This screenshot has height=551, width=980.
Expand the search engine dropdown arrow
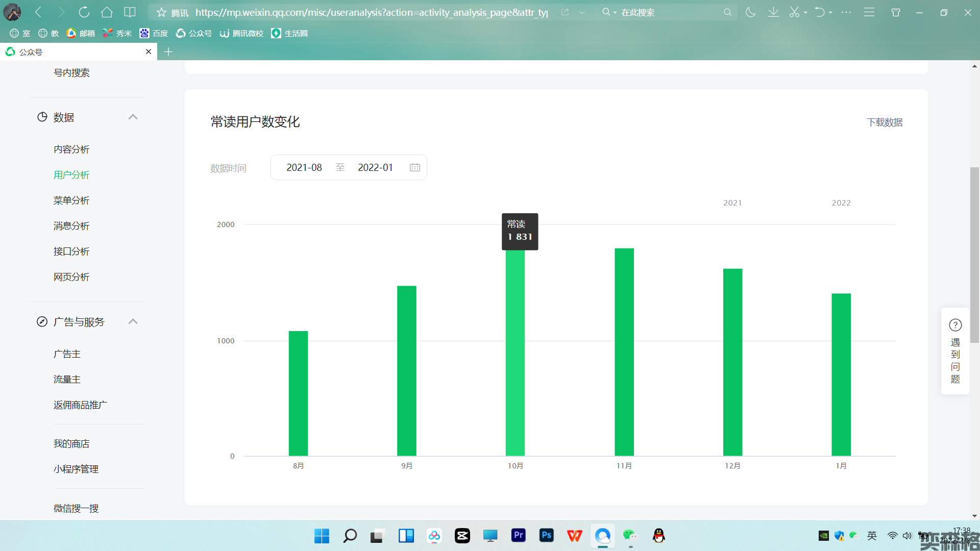(x=615, y=12)
